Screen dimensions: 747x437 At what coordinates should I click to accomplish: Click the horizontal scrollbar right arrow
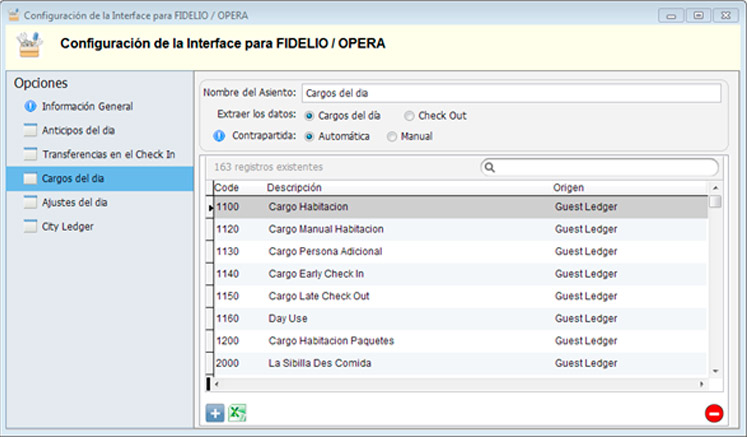(701, 383)
